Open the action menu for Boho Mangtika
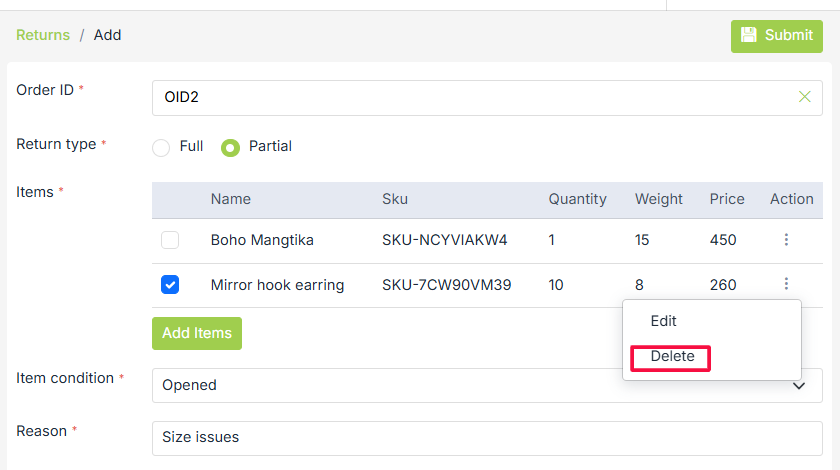This screenshot has height=470, width=840. click(x=787, y=240)
